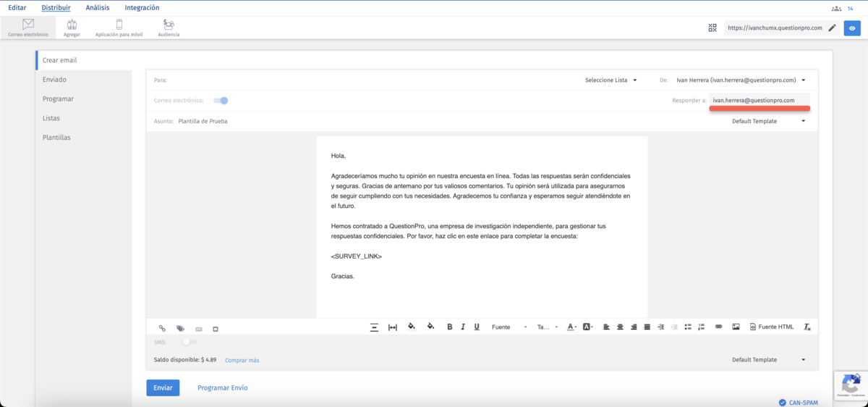
Task: Increase paragraph indent
Action: click(x=660, y=327)
